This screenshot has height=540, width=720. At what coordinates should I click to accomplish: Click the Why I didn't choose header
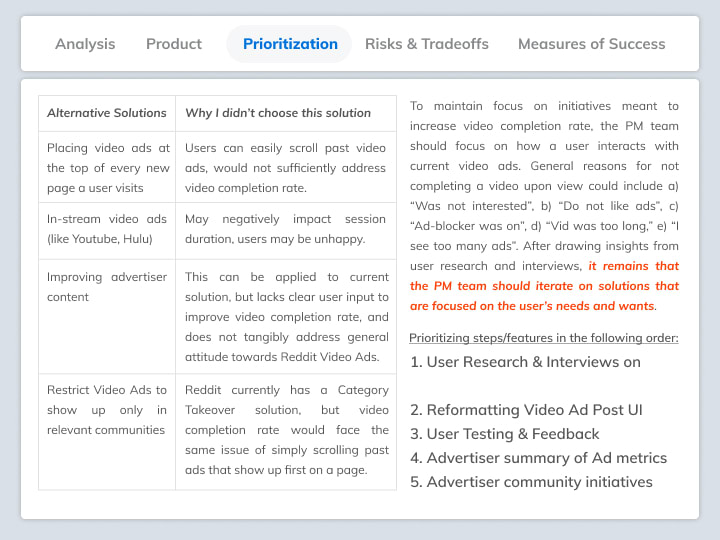286,113
